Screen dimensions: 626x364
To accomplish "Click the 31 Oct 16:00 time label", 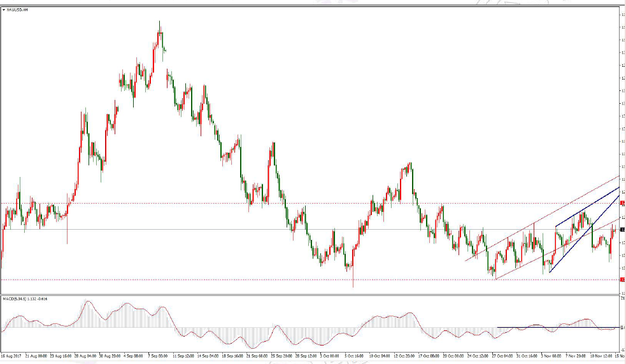I will coord(527,356).
